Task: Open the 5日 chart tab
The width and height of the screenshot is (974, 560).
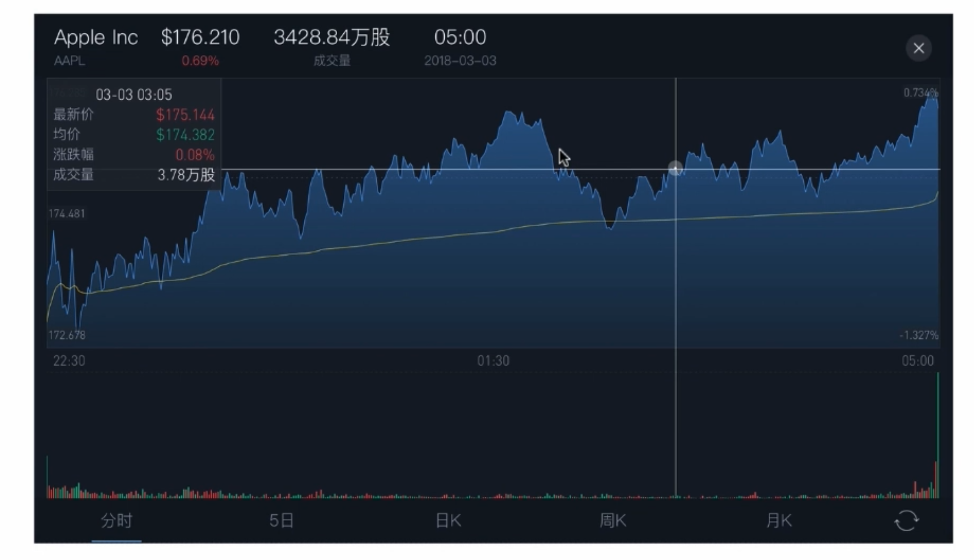Action: pos(281,520)
